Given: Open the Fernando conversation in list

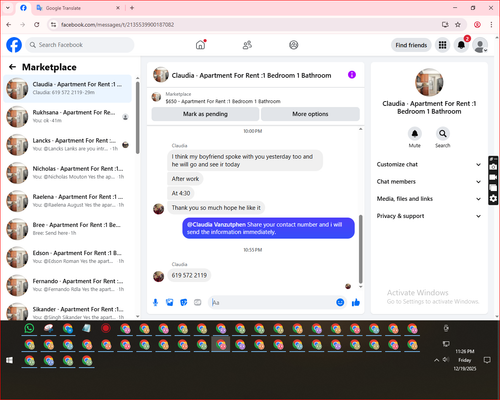Looking at the screenshot, I should coord(68,285).
